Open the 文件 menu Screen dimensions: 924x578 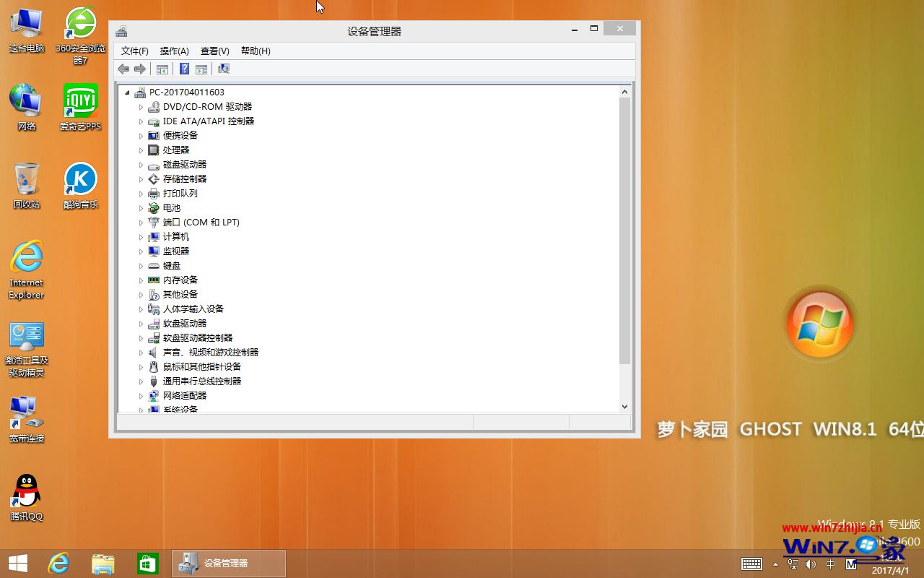[134, 51]
